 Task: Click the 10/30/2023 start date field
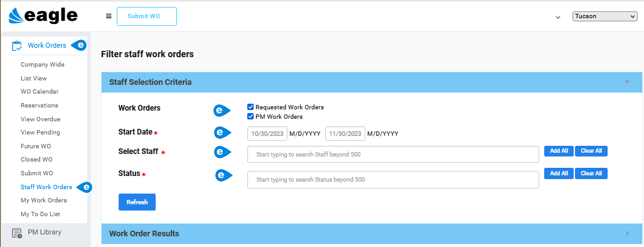pos(267,134)
